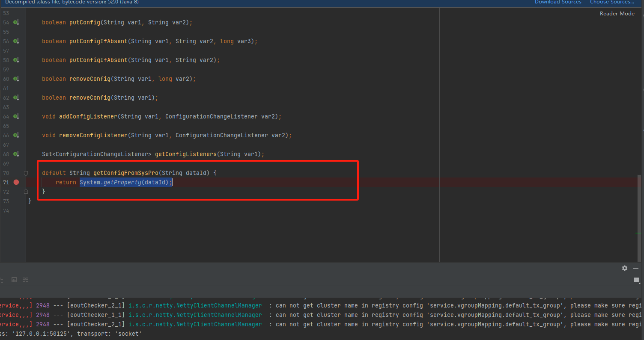Click line number 69 in the gutter

coord(6,163)
